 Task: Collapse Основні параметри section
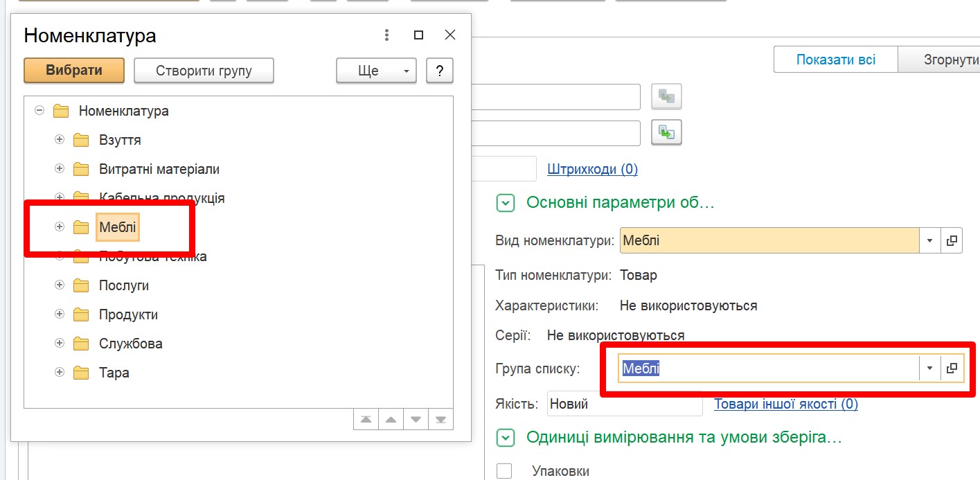[x=506, y=203]
